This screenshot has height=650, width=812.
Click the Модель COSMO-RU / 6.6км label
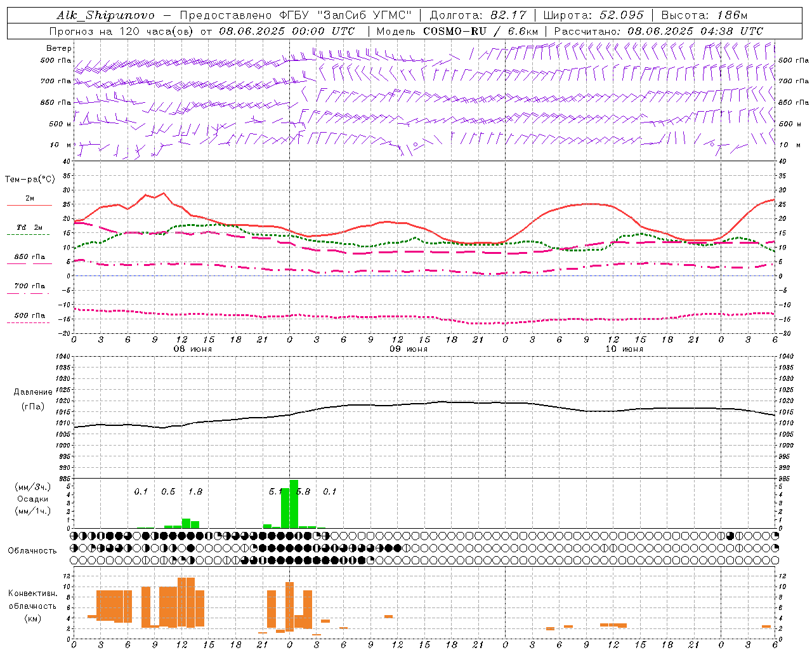(457, 31)
